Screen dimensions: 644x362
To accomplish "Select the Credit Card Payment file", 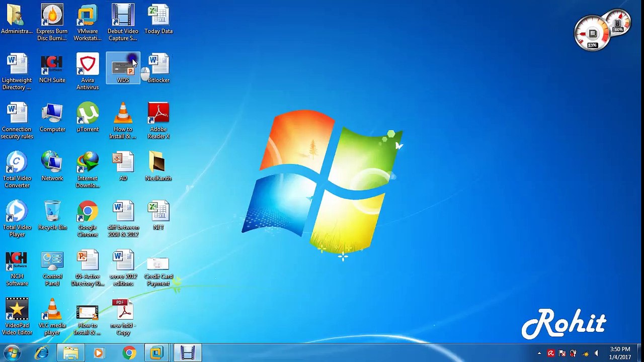I will [x=158, y=271].
